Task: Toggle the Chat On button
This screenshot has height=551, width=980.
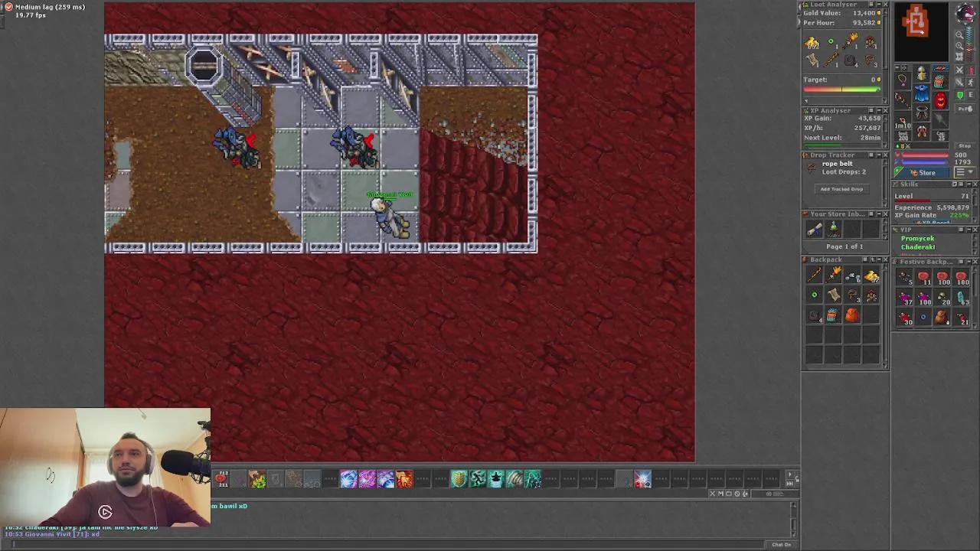Action: pyautogui.click(x=782, y=544)
